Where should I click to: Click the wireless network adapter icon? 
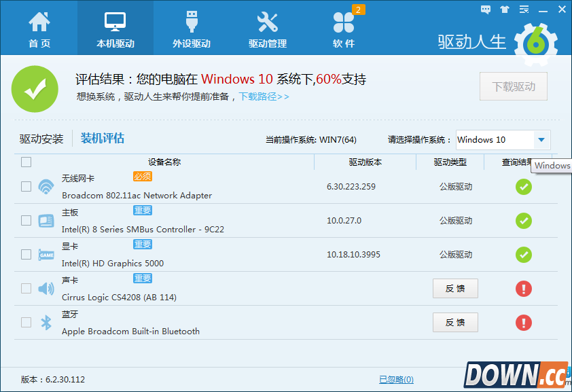(46, 187)
